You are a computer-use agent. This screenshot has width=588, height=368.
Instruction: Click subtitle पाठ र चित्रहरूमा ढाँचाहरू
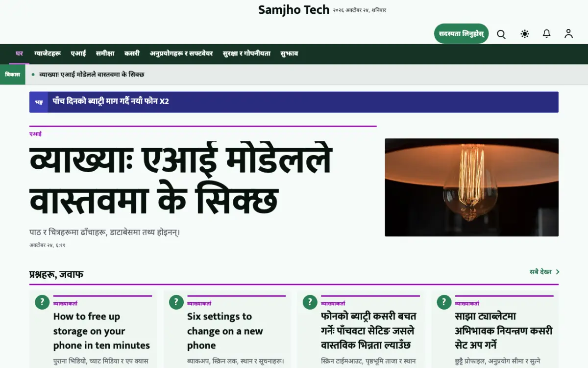pos(104,232)
